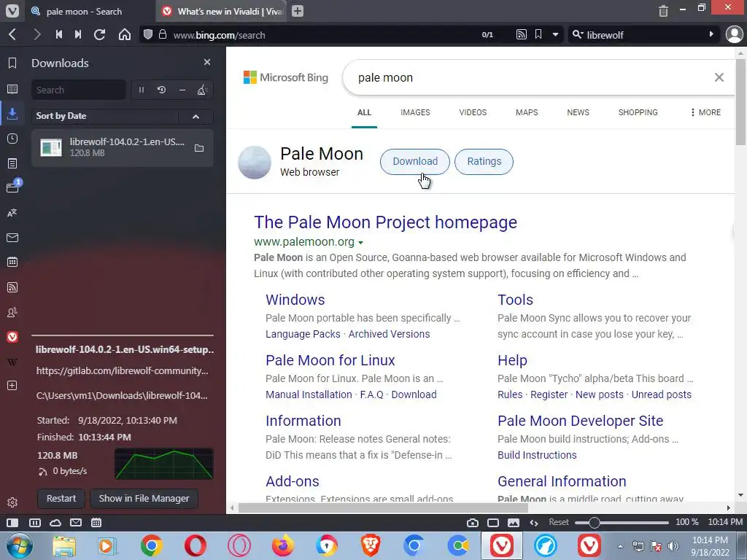
Task: Open the closed tabs trash icon
Action: 663,10
